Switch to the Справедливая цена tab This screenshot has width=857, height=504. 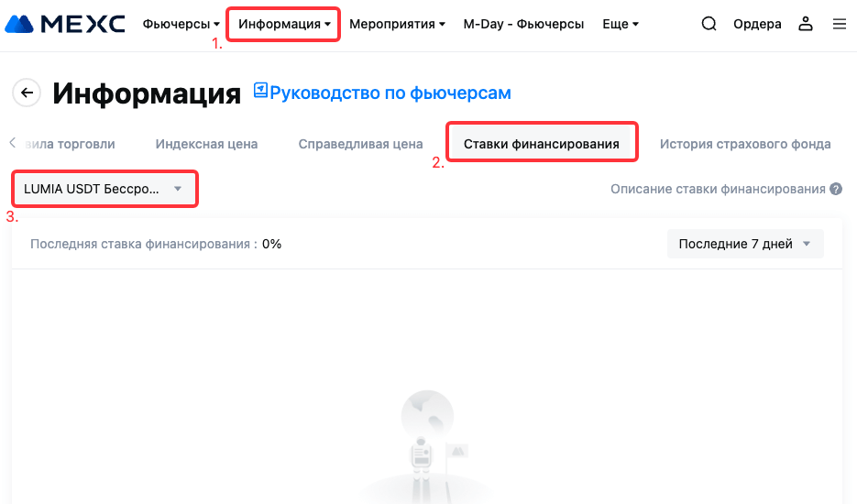[361, 144]
